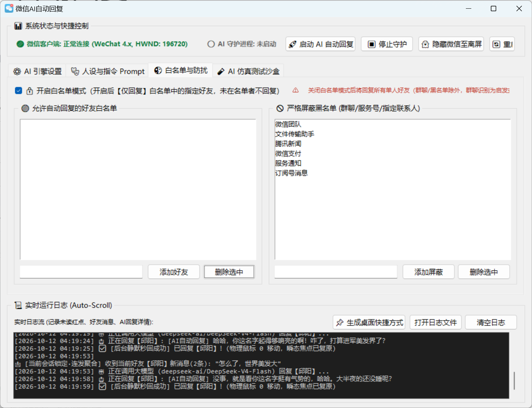532x408 pixels.
Task: Minimize the 微信AI自动回复 window
Action: pos(469,8)
